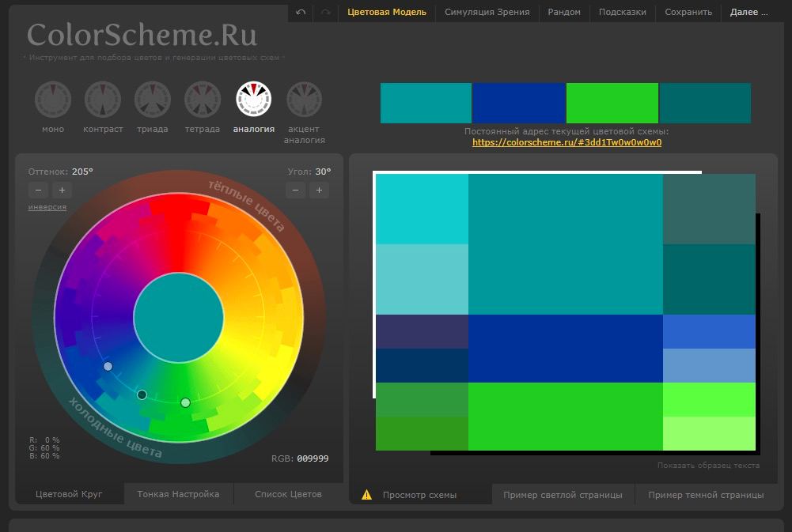The image size is (792, 532).
Task: Click the undo arrow icon
Action: point(301,12)
